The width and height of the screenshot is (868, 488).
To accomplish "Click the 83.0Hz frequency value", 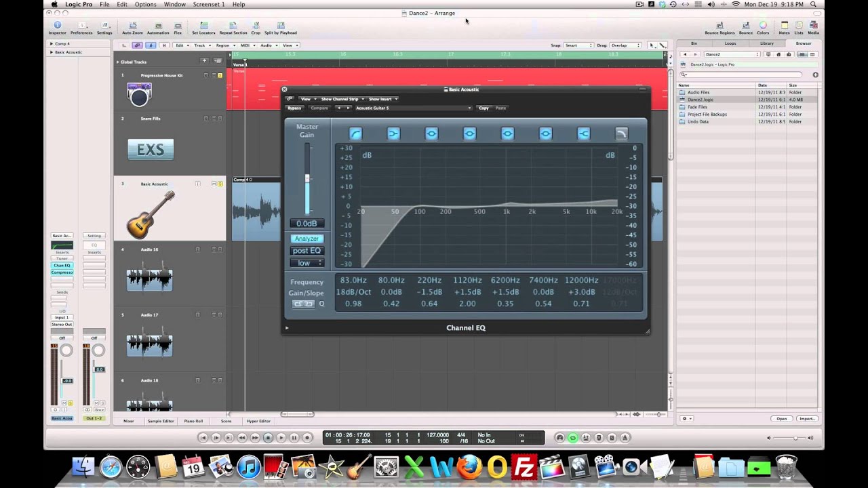I will [353, 281].
